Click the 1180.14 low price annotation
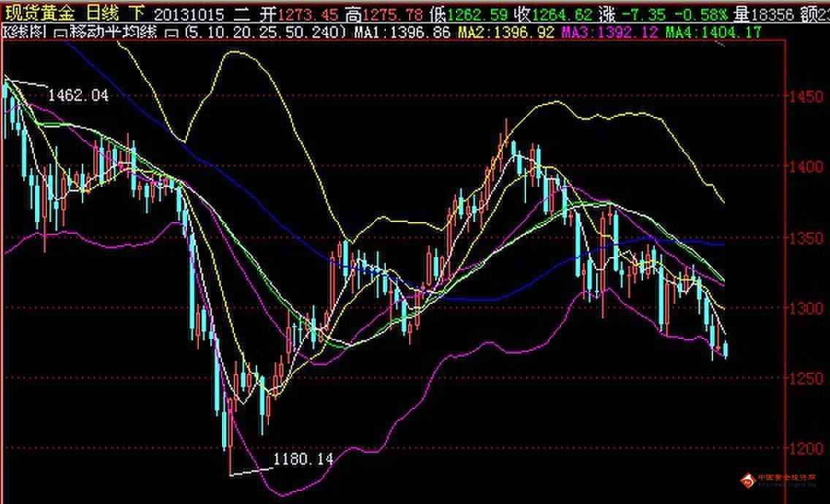Image resolution: width=830 pixels, height=504 pixels. click(302, 459)
